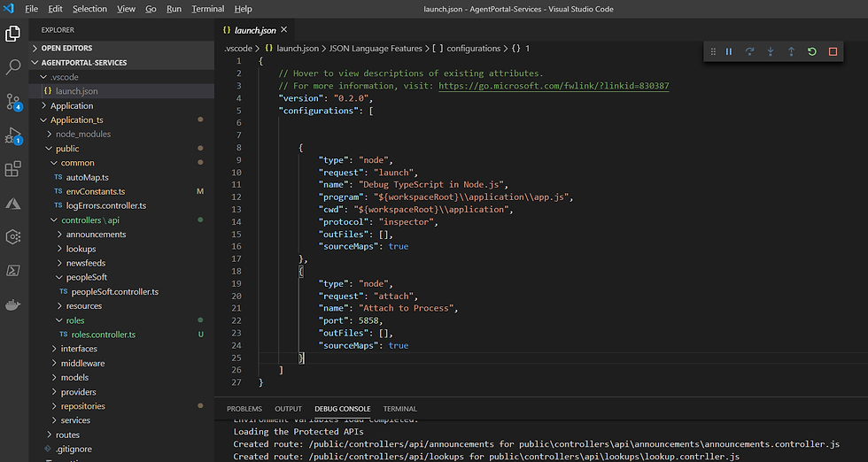This screenshot has width=868, height=462.
Task: Collapse the .vscode folder
Action: point(122,77)
